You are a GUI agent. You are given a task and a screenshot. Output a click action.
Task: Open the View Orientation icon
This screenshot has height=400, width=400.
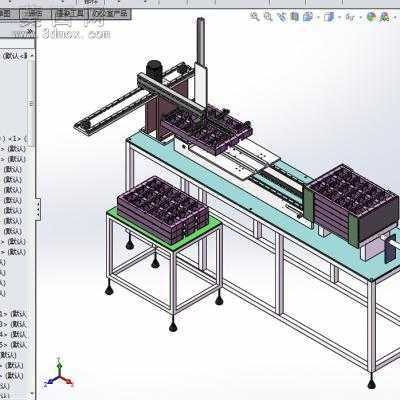[x=308, y=16]
